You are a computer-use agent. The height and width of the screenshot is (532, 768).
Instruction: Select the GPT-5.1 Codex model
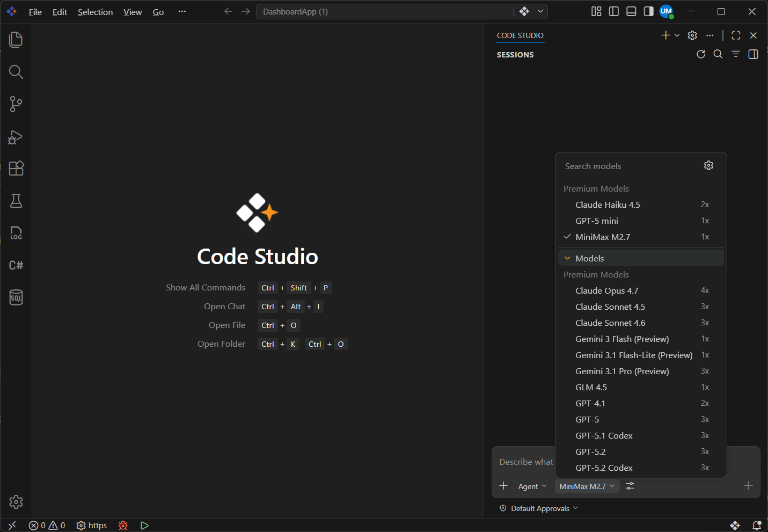tap(641, 435)
